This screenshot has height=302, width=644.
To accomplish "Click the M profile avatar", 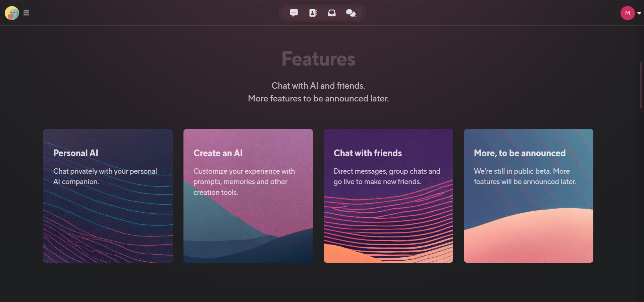I will click(x=628, y=13).
